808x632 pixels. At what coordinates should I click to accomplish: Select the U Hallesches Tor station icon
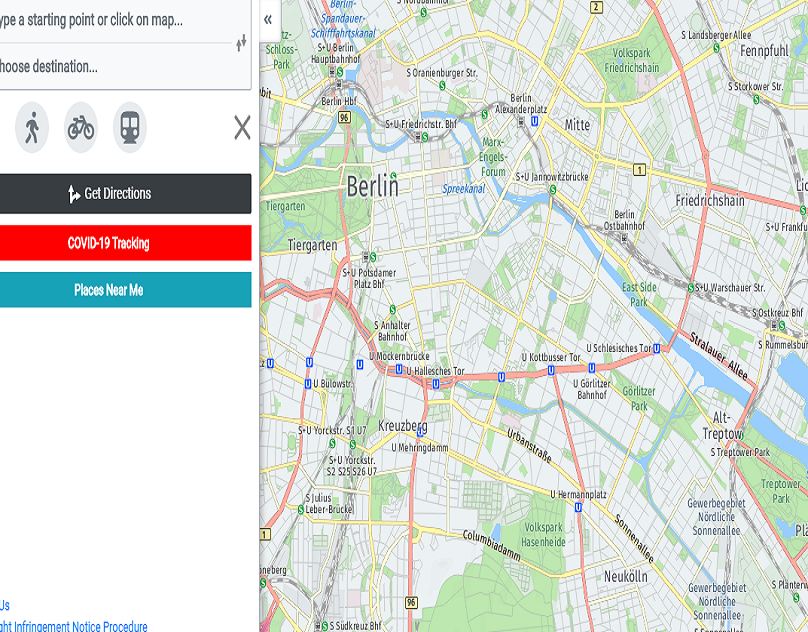[x=399, y=368]
